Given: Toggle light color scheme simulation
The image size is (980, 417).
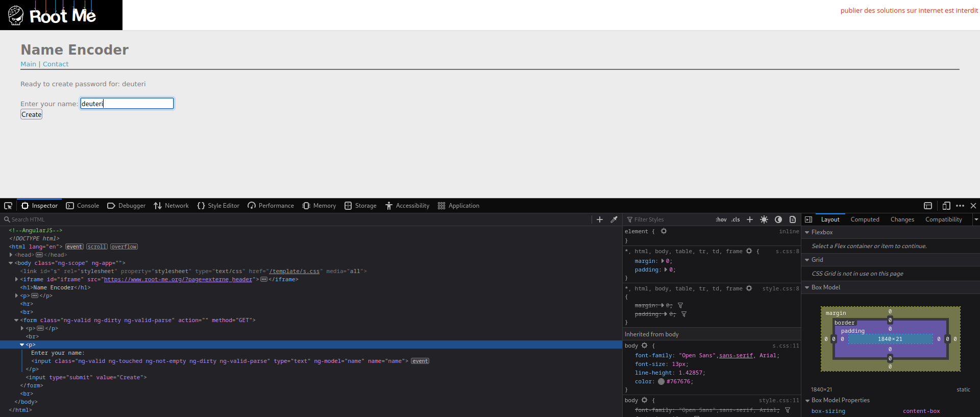Looking at the screenshot, I should (x=764, y=219).
